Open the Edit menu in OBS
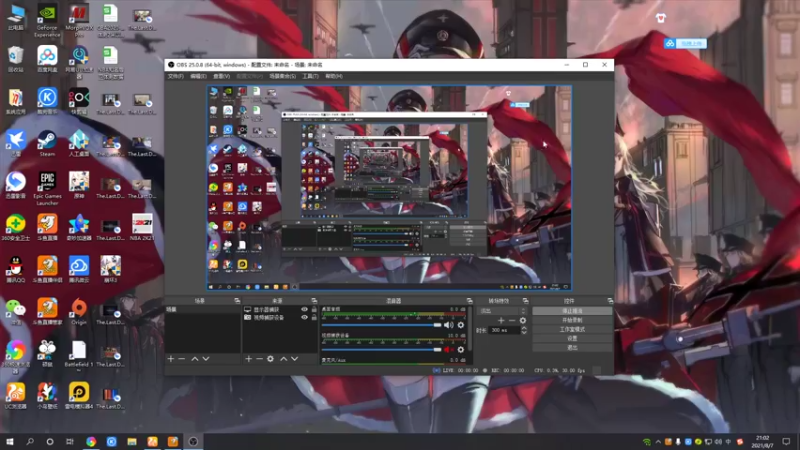 click(x=198, y=76)
